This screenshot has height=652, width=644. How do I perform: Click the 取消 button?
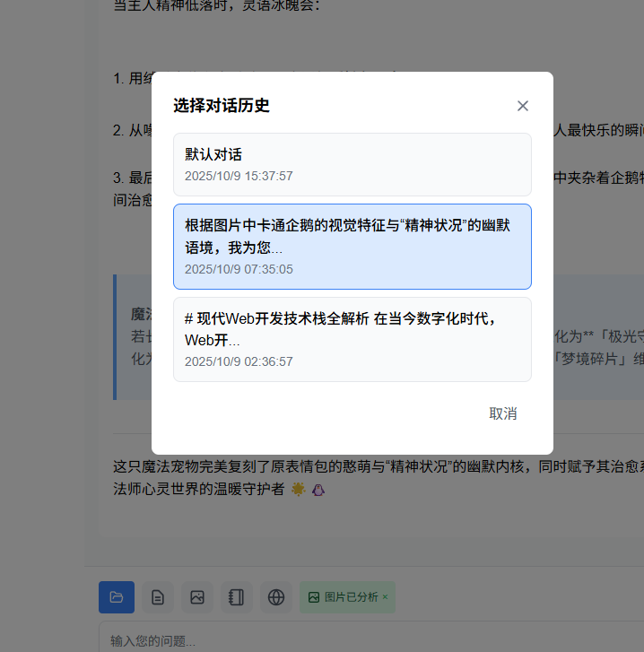point(502,413)
